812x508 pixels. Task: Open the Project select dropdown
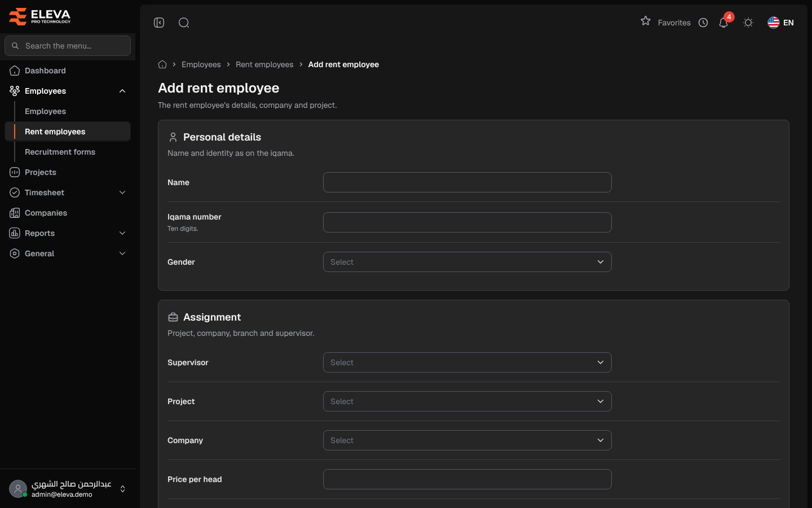(467, 401)
